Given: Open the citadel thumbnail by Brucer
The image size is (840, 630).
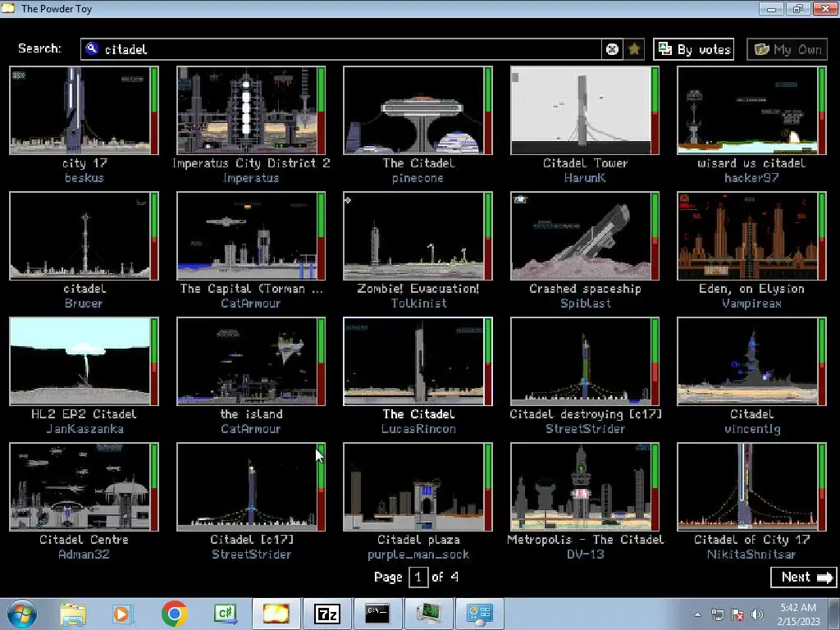Looking at the screenshot, I should 80,235.
